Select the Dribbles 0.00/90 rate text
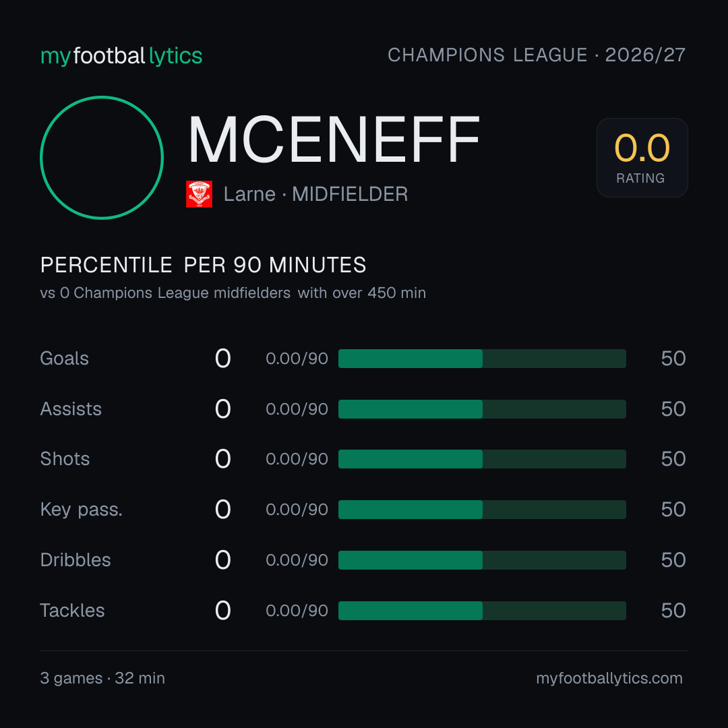This screenshot has height=728, width=728. [297, 560]
